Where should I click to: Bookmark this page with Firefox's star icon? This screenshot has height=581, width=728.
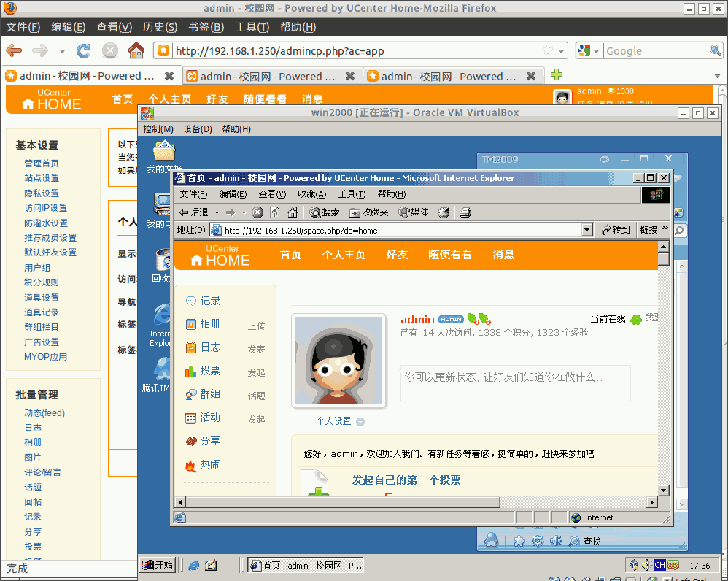[x=548, y=50]
